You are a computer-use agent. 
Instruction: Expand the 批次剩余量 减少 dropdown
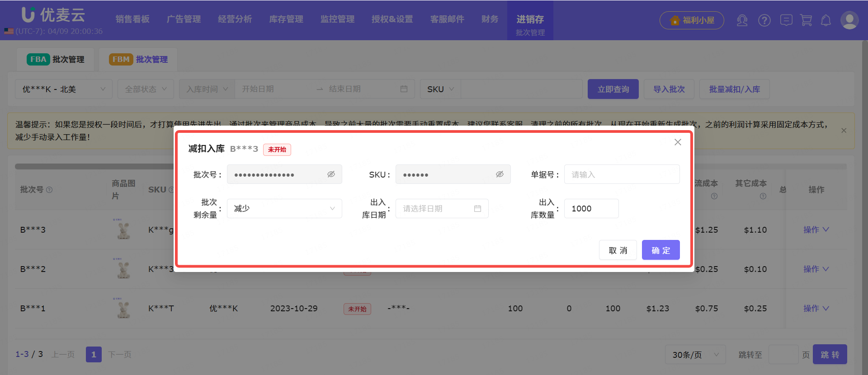point(284,209)
